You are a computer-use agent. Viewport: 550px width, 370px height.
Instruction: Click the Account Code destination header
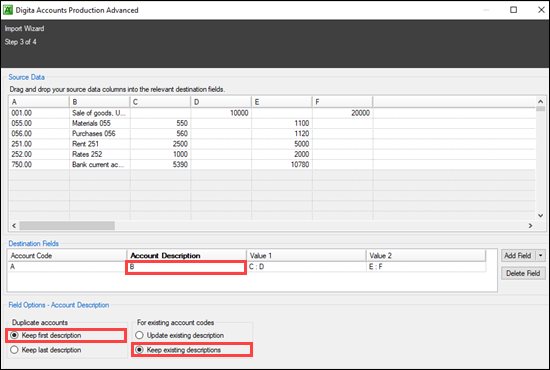[x=67, y=256]
